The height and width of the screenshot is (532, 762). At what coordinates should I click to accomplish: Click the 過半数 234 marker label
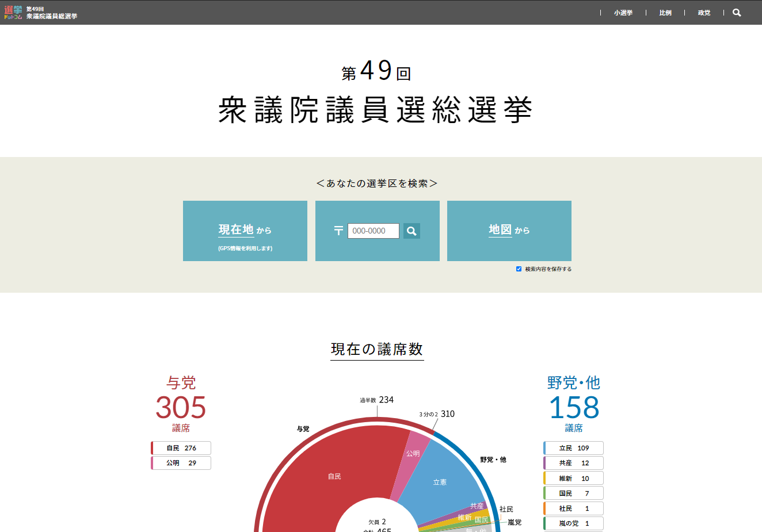377,400
